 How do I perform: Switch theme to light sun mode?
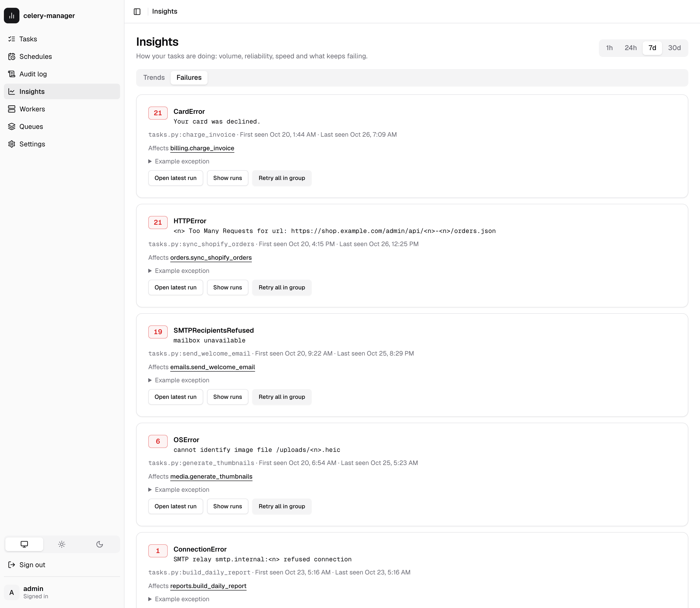(x=62, y=544)
